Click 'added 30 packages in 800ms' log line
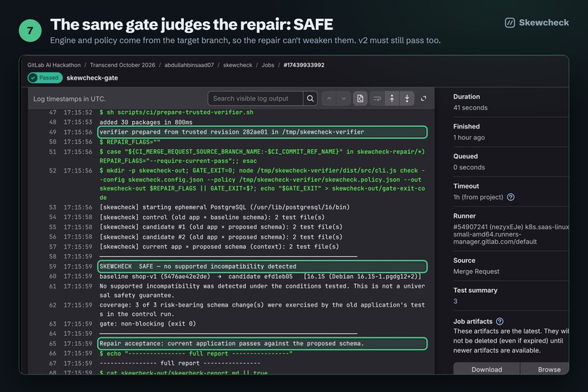Screen dimensions: 588x392 pyautogui.click(x=146, y=122)
